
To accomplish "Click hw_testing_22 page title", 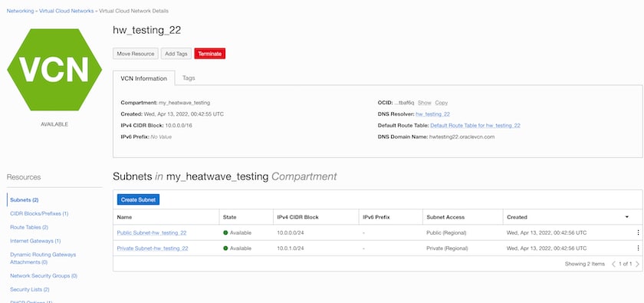I will coord(146,31).
